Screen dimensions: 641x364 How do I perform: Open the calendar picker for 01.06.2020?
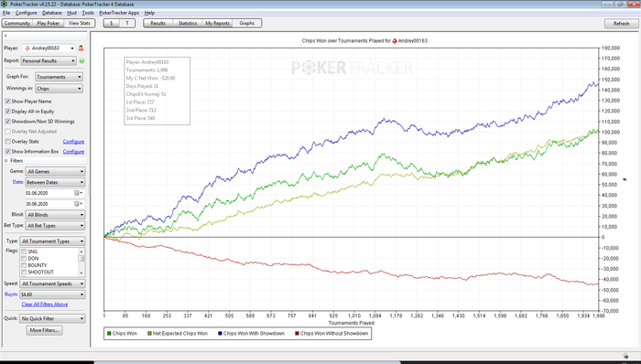[x=78, y=193]
